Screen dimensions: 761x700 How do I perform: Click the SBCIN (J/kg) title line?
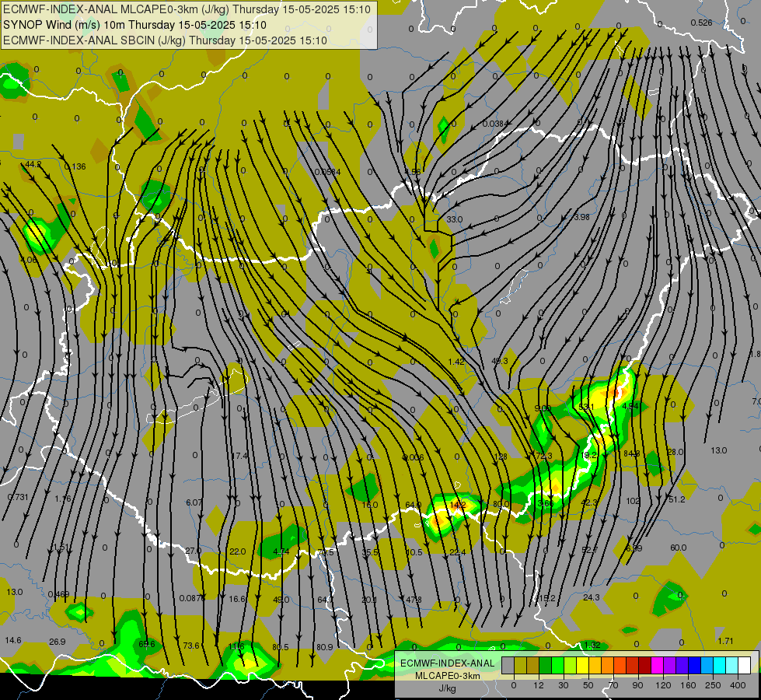(165, 40)
